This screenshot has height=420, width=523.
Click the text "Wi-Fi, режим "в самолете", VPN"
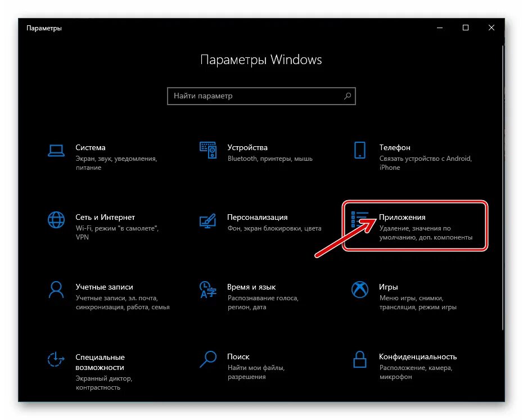coord(117,233)
